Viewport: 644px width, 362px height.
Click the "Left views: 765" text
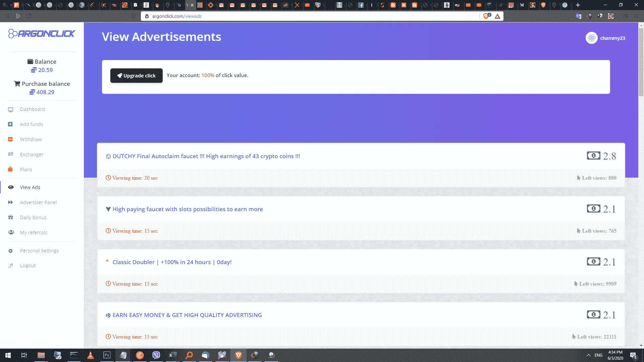coord(599,231)
